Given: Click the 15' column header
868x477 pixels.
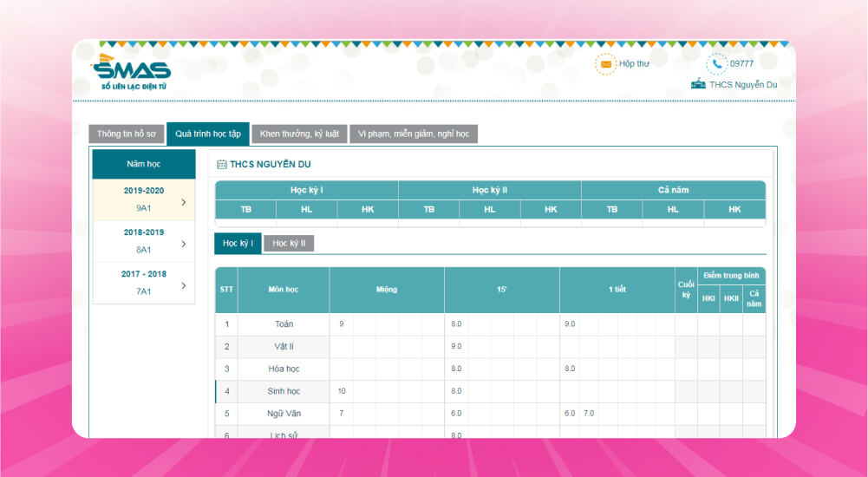Looking at the screenshot, I should click(x=502, y=290).
